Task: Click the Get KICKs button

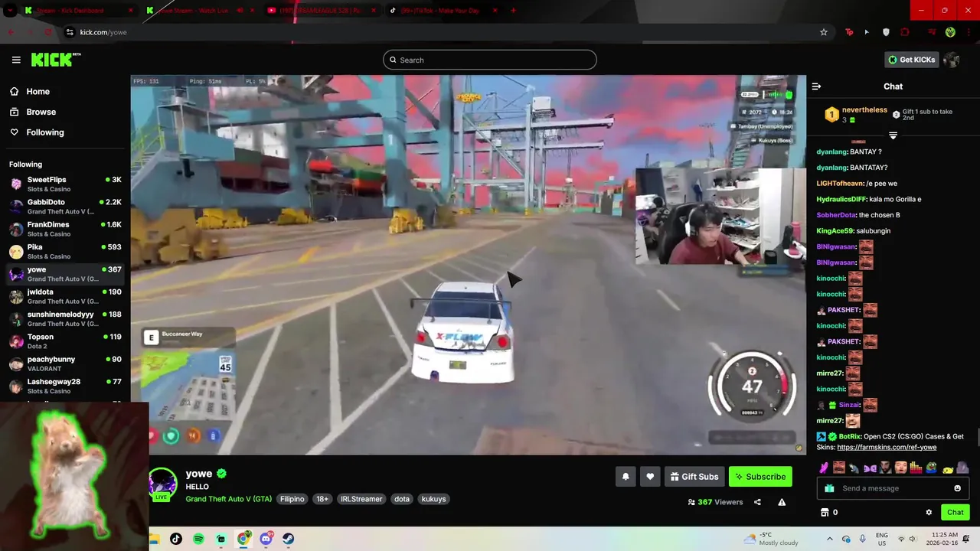Action: click(x=911, y=60)
